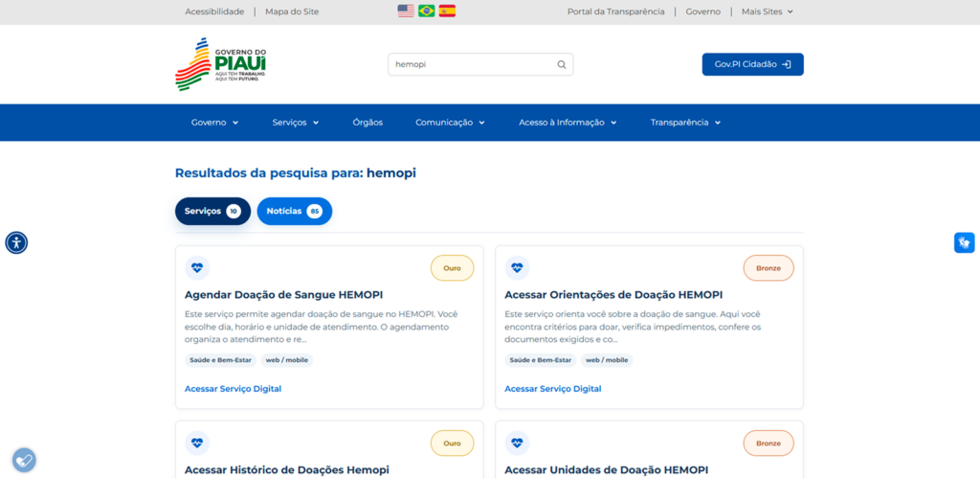
Task: Click the round icon at the bottom left
Action: (24, 460)
